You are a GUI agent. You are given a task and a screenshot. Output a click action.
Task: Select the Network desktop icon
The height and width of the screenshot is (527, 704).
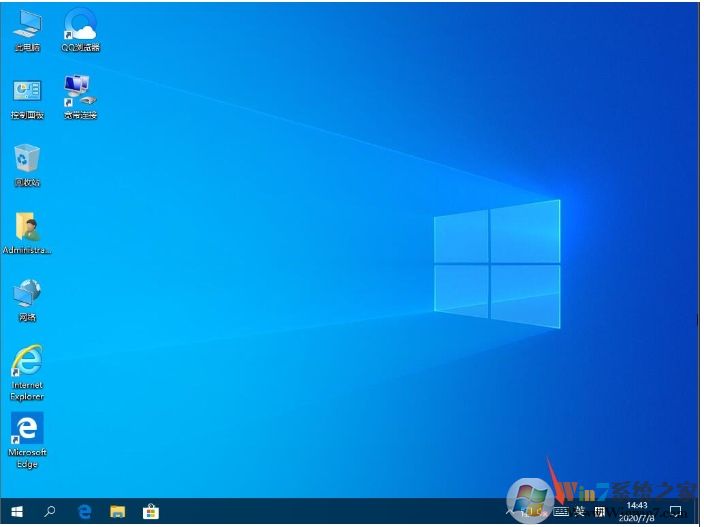tap(27, 300)
